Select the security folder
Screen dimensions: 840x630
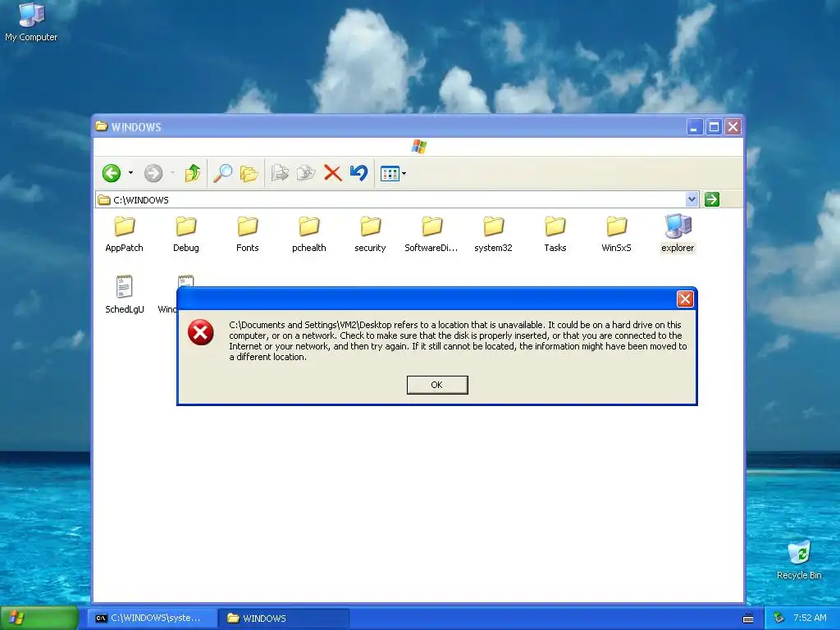coord(370,234)
